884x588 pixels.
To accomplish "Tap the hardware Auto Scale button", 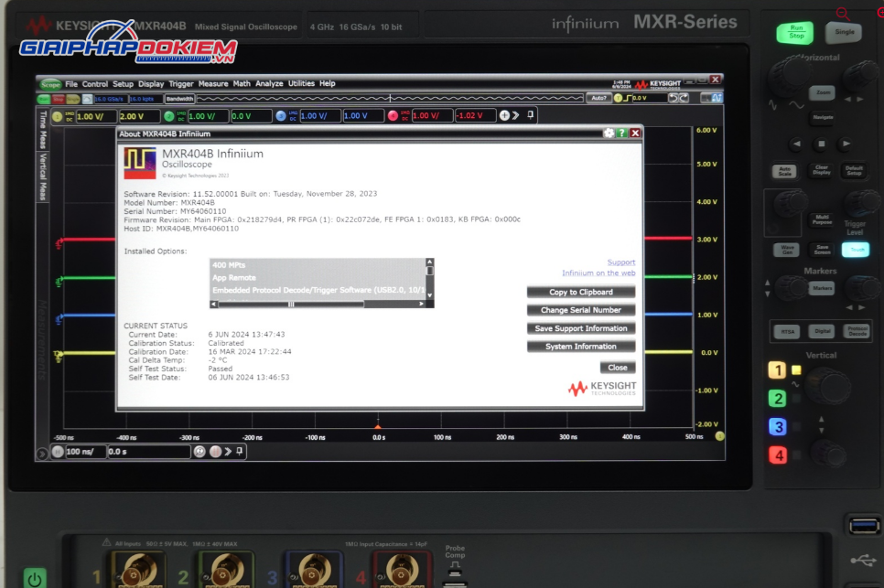I will click(785, 170).
